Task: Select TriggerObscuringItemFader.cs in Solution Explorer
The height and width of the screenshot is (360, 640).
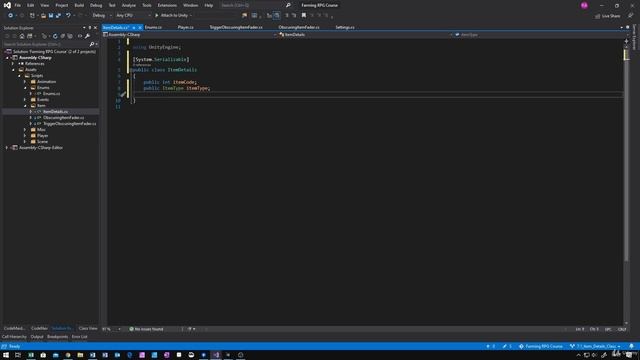Action: click(x=69, y=124)
